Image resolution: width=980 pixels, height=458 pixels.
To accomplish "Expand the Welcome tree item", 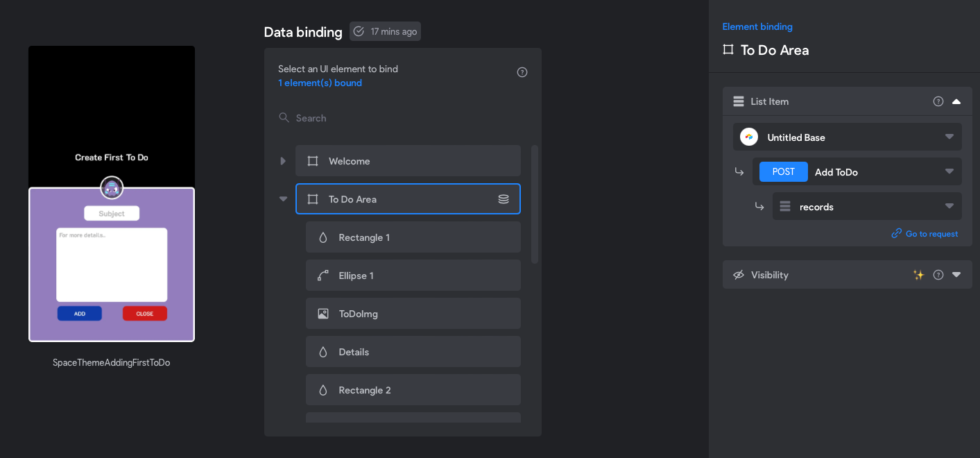I will pos(282,161).
